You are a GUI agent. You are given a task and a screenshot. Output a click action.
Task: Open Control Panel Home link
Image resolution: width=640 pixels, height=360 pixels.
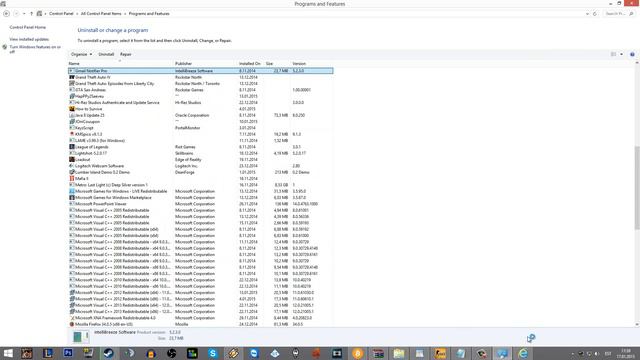[x=28, y=27]
